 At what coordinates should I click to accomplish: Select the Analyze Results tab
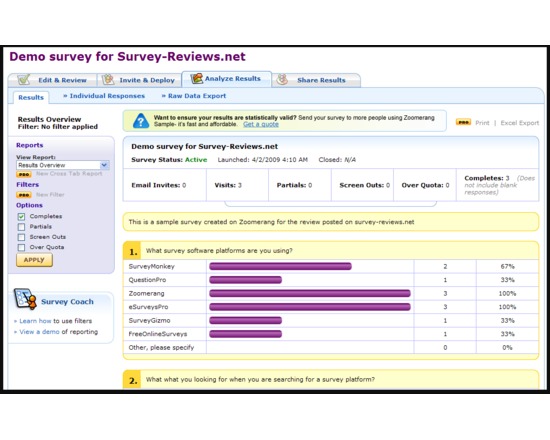click(x=227, y=79)
